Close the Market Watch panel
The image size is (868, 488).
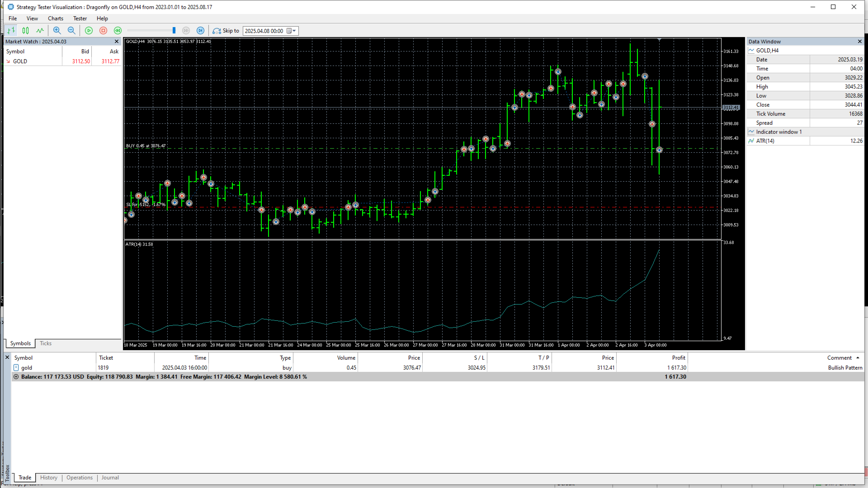117,42
